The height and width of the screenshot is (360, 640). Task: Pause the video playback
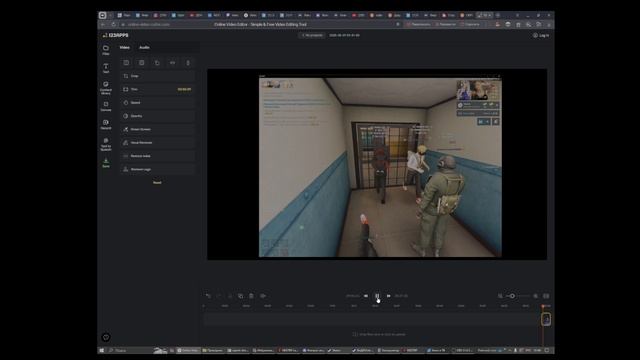[377, 296]
